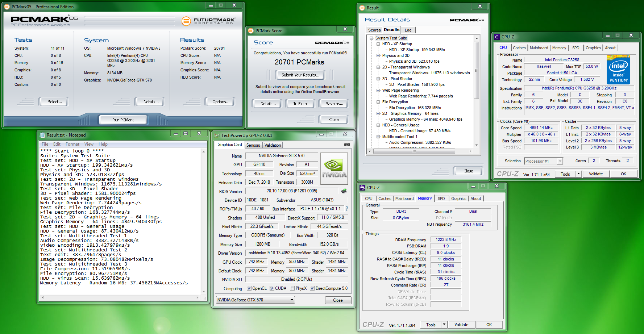Collapse the File Decryption node
Screen dimensions: 644x334
pos(378,102)
